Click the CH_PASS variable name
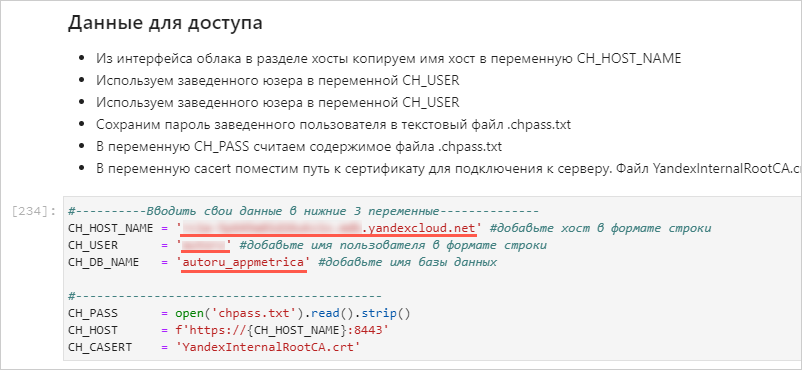802x370 pixels. pos(93,313)
